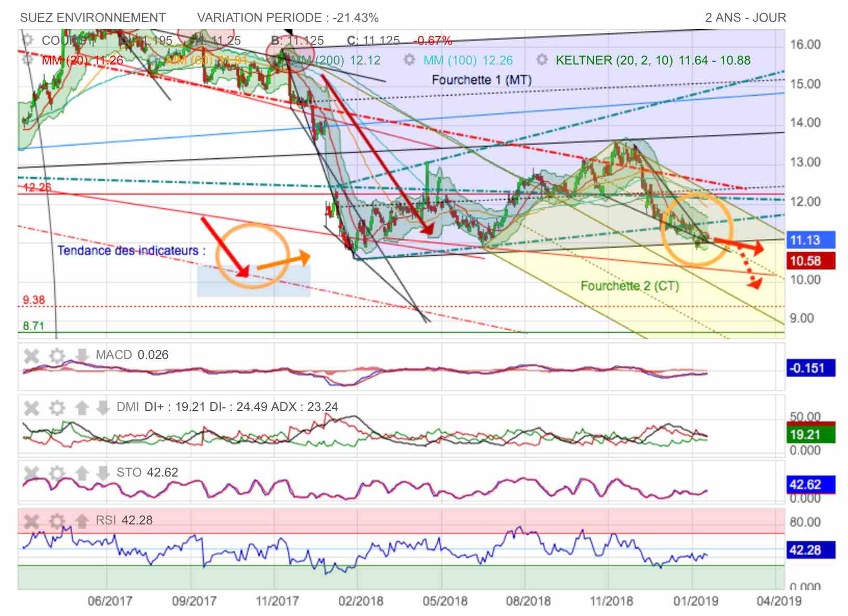This screenshot has width=848, height=616.
Task: Click the RSI 80.00 axis label
Action: (805, 522)
